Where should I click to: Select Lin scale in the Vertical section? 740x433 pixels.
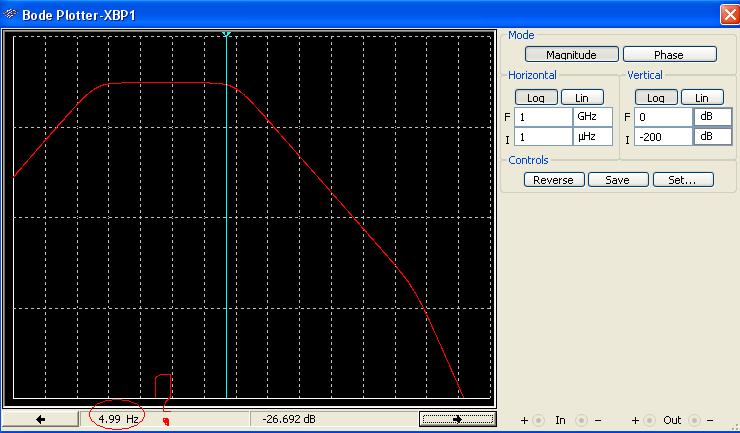[702, 97]
